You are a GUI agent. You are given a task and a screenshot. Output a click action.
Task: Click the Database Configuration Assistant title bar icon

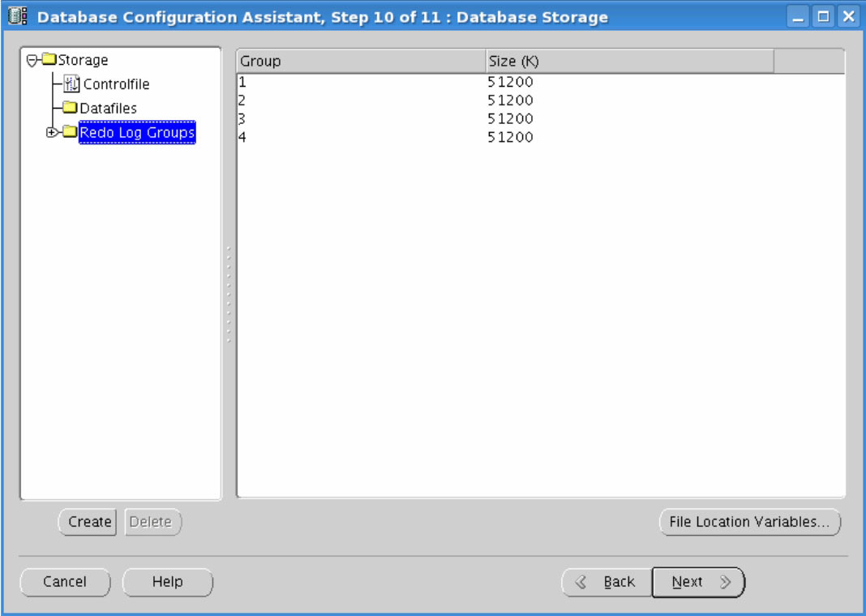coord(19,17)
